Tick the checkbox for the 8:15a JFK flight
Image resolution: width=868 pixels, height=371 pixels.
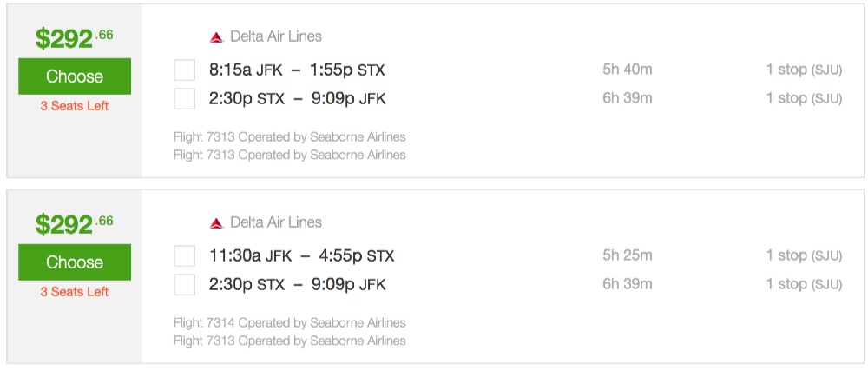click(x=184, y=70)
